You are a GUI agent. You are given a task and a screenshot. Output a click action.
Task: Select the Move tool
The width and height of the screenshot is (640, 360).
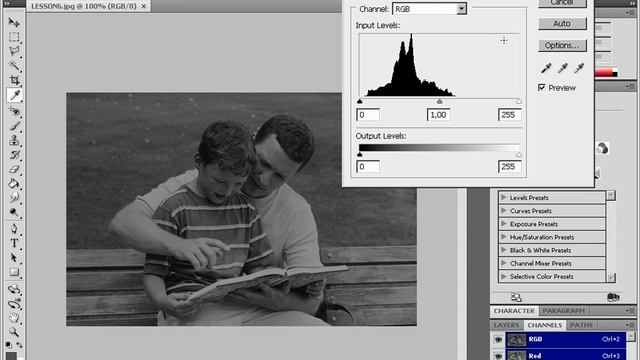pyautogui.click(x=14, y=22)
